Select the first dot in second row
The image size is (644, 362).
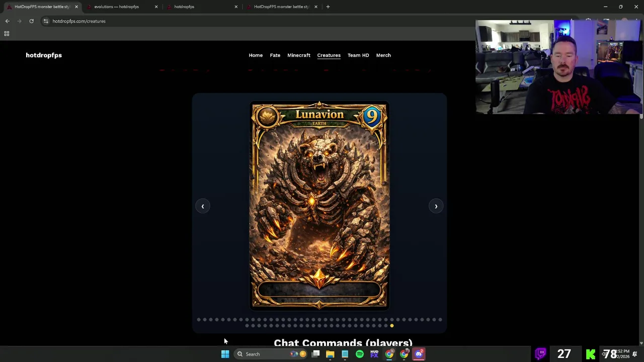tap(247, 326)
